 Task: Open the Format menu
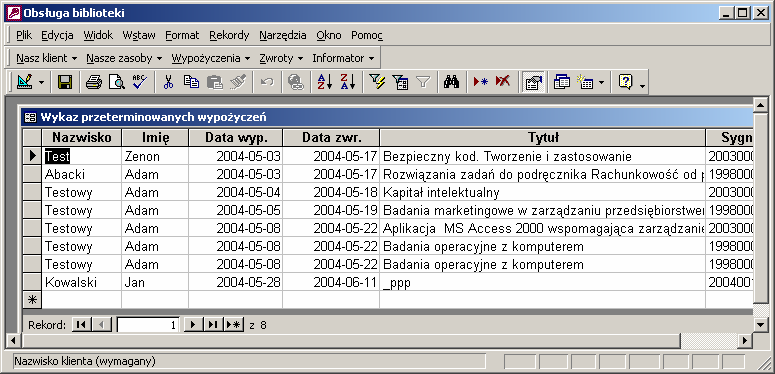click(182, 36)
